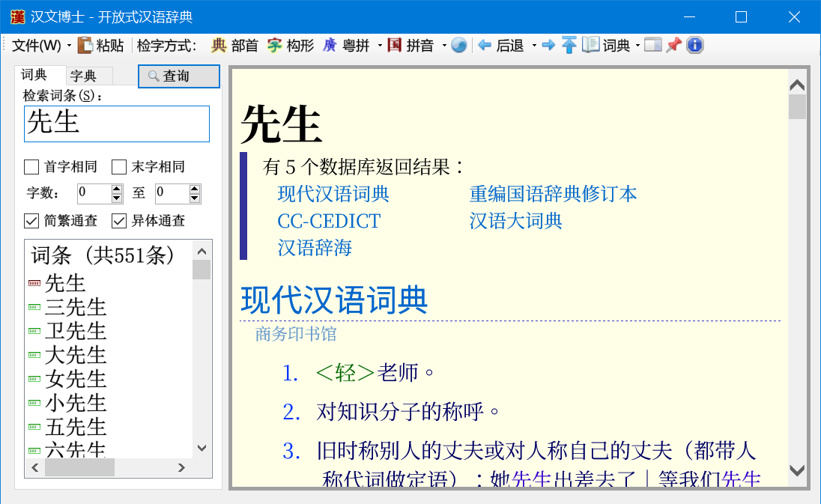Click the minimum 字数 number field
The width and height of the screenshot is (821, 504).
coord(94,194)
